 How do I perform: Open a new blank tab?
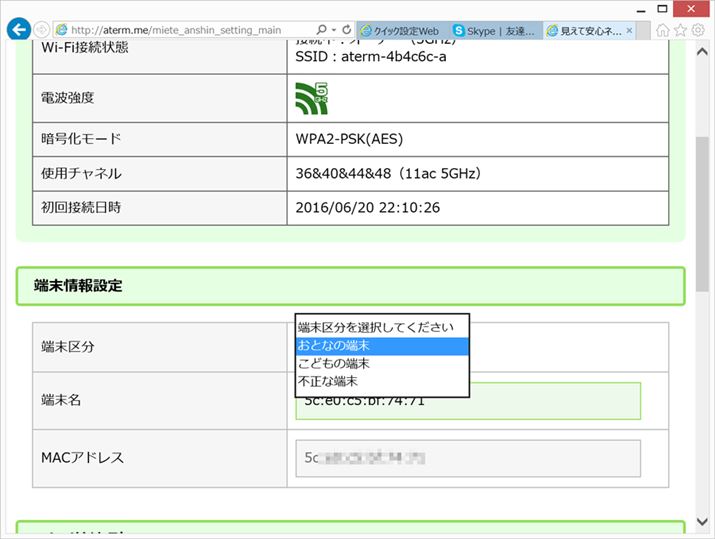[x=643, y=31]
